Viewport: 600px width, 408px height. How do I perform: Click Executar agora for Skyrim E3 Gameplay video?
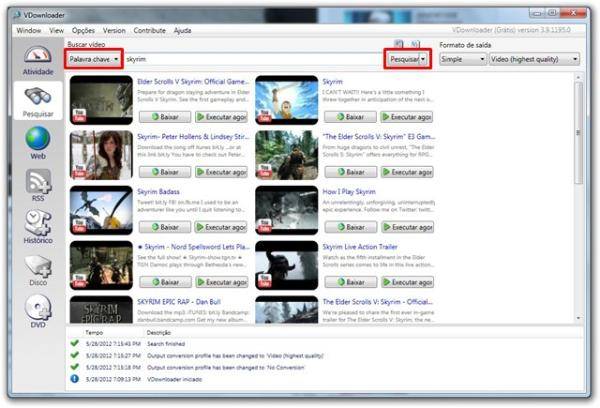(407, 172)
